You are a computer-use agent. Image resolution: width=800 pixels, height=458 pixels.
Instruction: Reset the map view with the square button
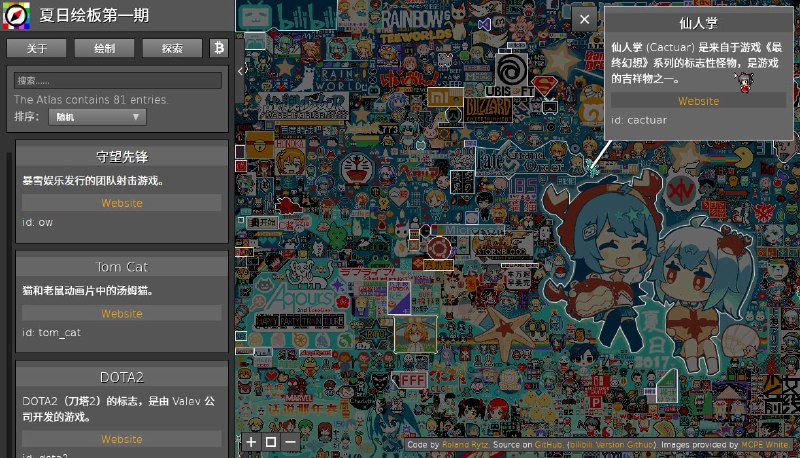pyautogui.click(x=270, y=441)
